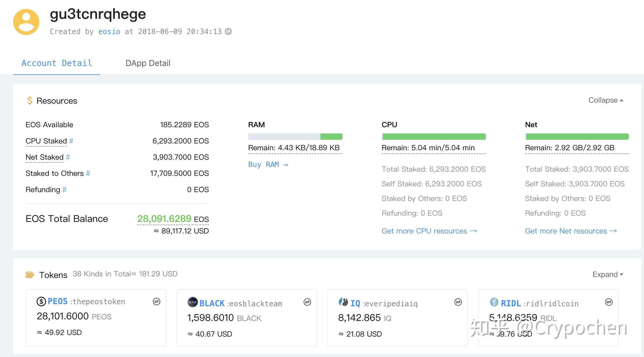Screen dimensions: 644x357
Task: Click the 1,598.6010 BLACK amount
Action: [x=224, y=318]
